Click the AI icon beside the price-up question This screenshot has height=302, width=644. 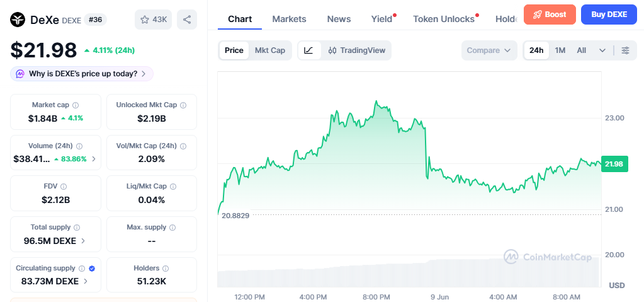20,74
